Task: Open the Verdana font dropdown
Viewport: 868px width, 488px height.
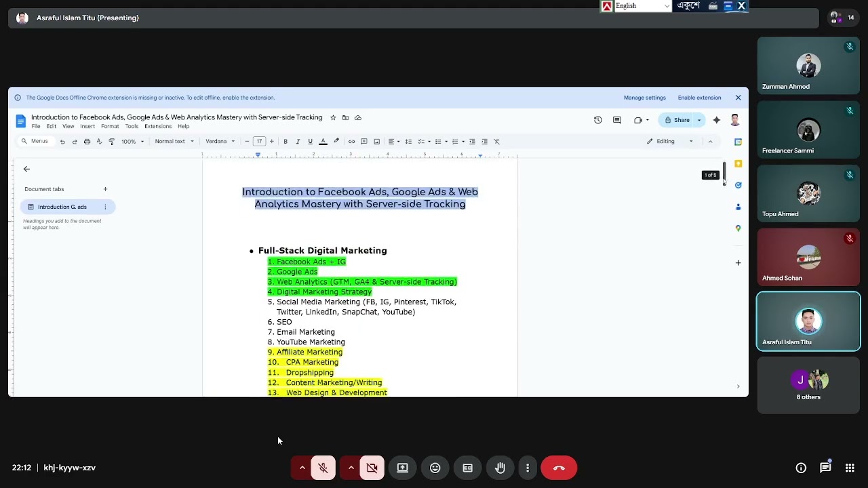Action: [x=220, y=142]
